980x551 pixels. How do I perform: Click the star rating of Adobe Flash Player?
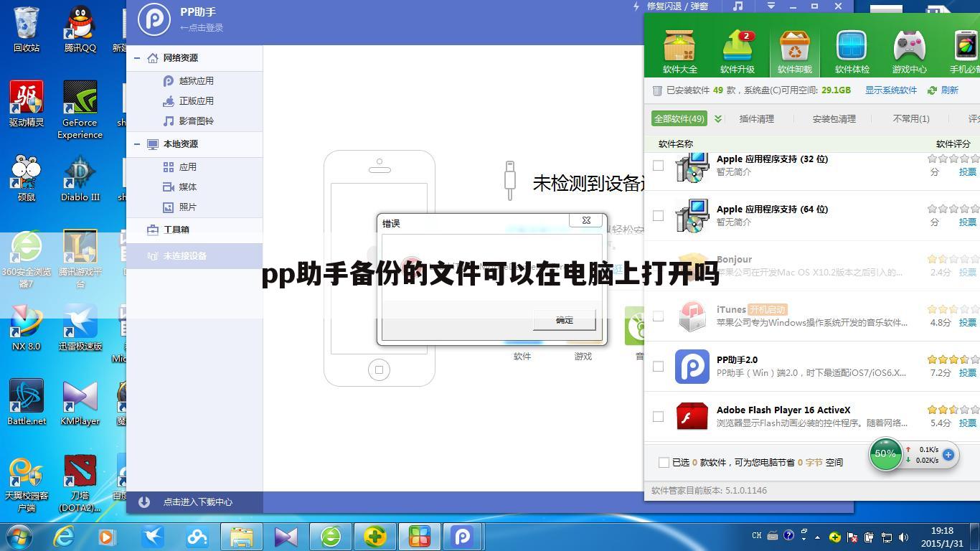tap(953, 410)
